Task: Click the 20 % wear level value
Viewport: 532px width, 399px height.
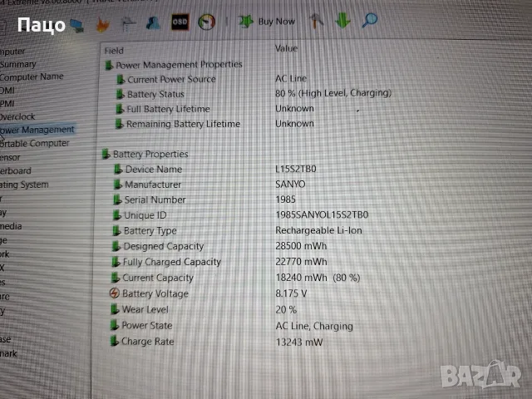Action: tap(286, 310)
